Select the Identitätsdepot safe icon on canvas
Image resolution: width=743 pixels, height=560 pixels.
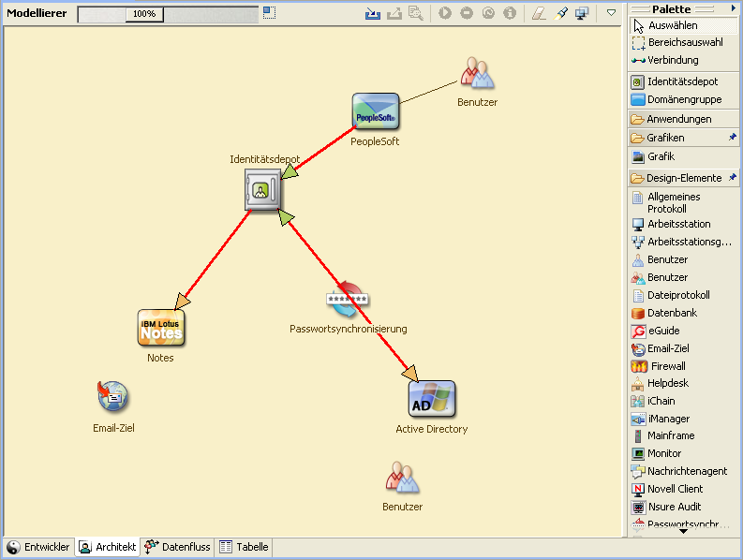coord(262,189)
